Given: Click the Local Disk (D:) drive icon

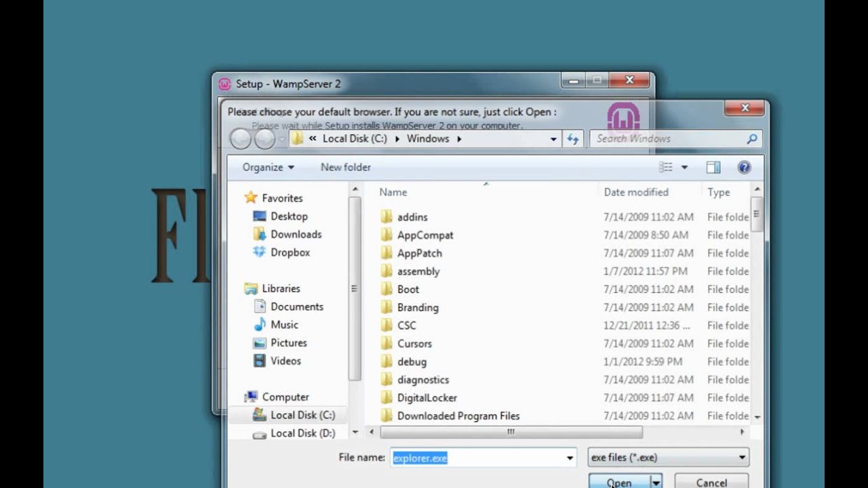Looking at the screenshot, I should click(x=259, y=434).
